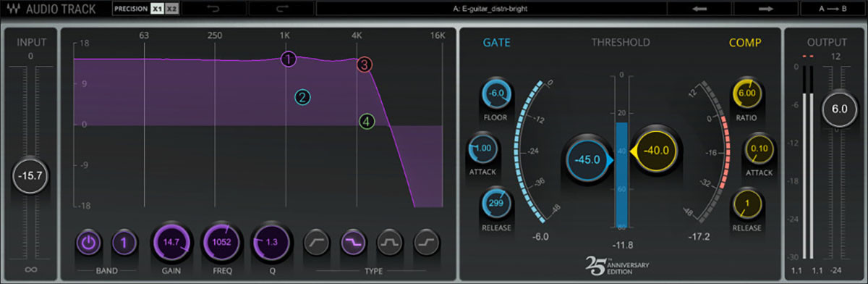Load next preset with right arrow

click(x=766, y=9)
